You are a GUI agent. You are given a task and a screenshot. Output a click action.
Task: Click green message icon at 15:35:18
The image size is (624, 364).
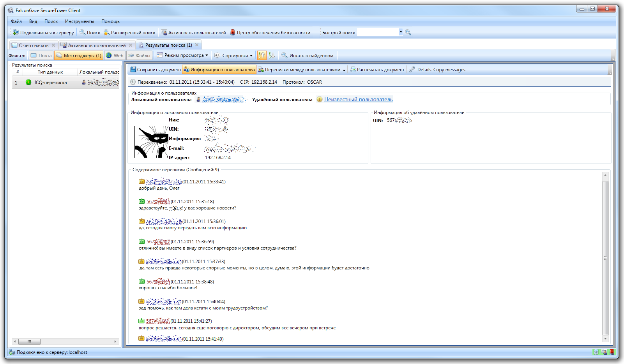pos(142,201)
